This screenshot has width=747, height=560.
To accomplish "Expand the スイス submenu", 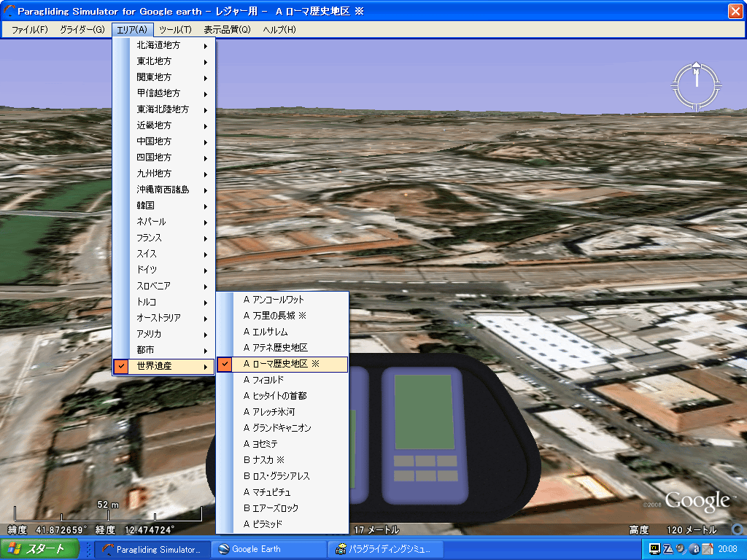I will 164,254.
